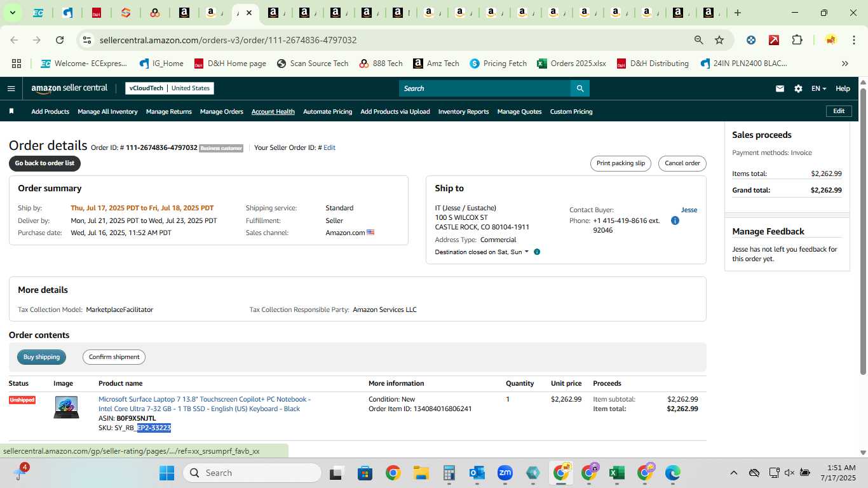Viewport: 868px width, 488px height.
Task: Click the site information icon in address bar
Action: [x=86, y=40]
